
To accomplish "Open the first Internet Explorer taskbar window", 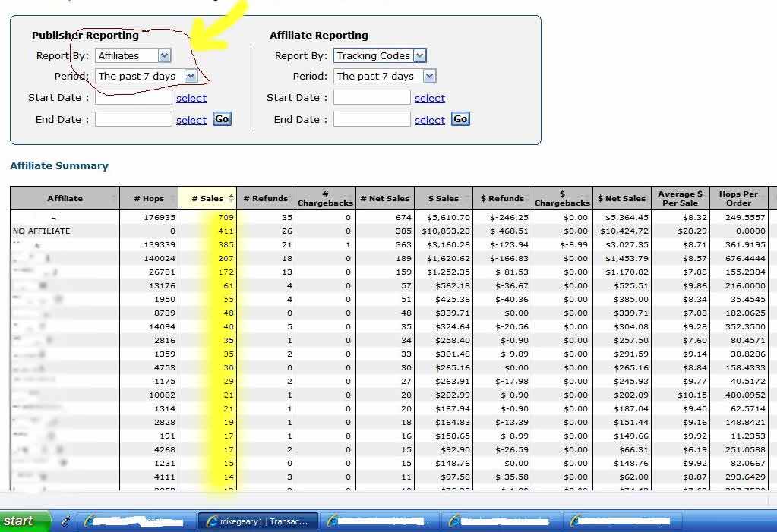I will click(134, 521).
